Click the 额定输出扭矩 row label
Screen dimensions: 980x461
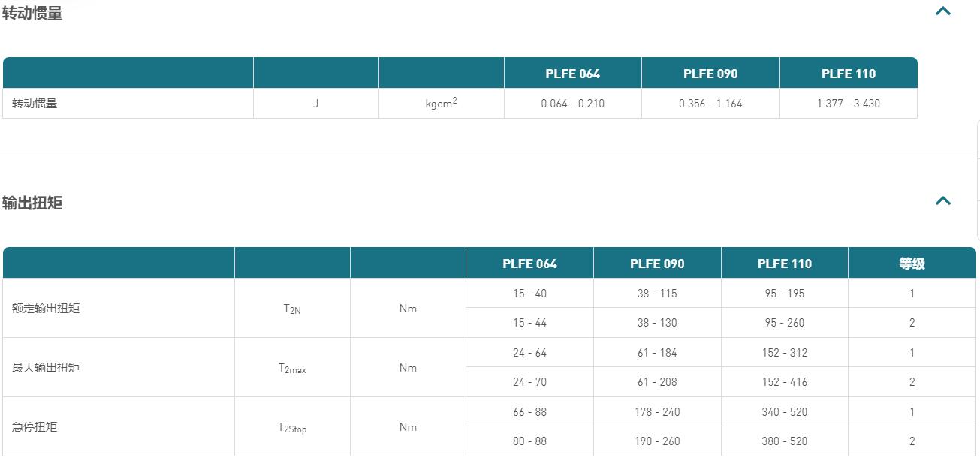(x=46, y=308)
